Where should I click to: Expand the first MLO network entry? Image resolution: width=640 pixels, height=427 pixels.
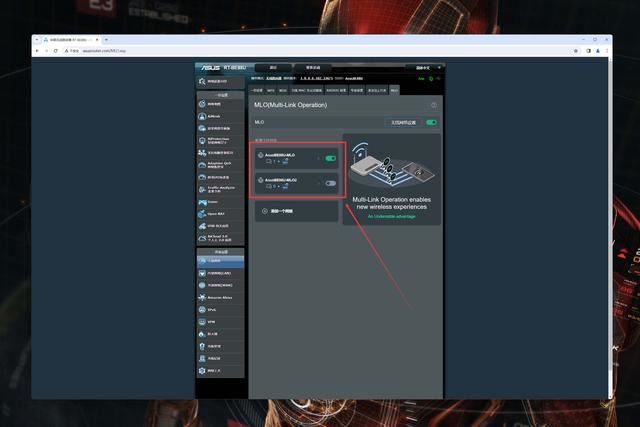click(318, 158)
